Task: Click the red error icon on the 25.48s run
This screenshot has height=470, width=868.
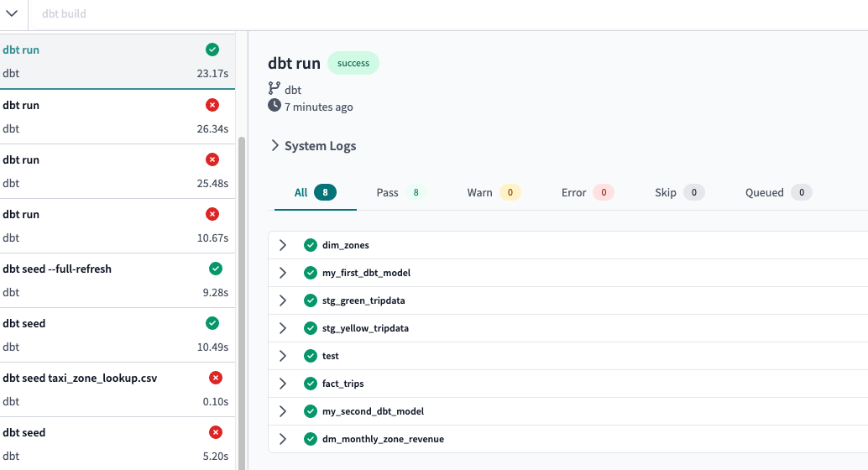Action: point(212,159)
